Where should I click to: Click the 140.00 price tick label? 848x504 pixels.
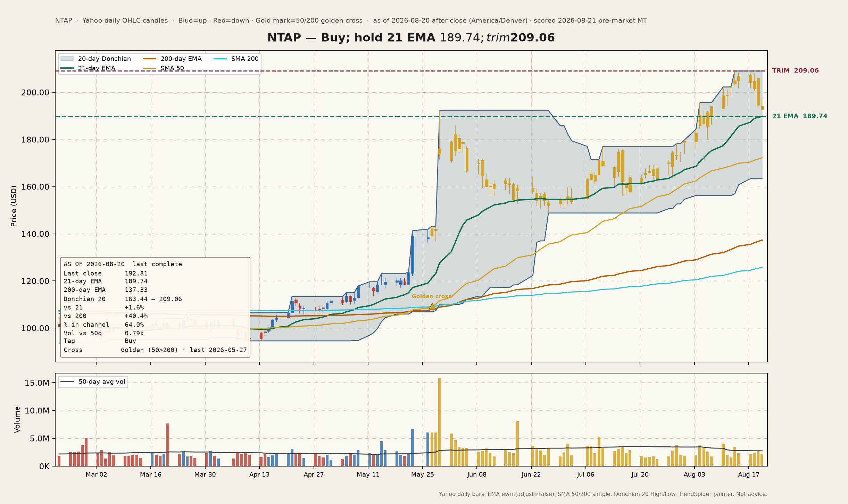point(35,234)
